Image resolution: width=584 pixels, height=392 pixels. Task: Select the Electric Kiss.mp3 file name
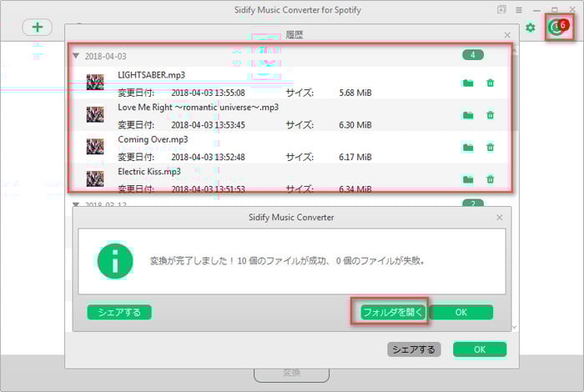149,172
